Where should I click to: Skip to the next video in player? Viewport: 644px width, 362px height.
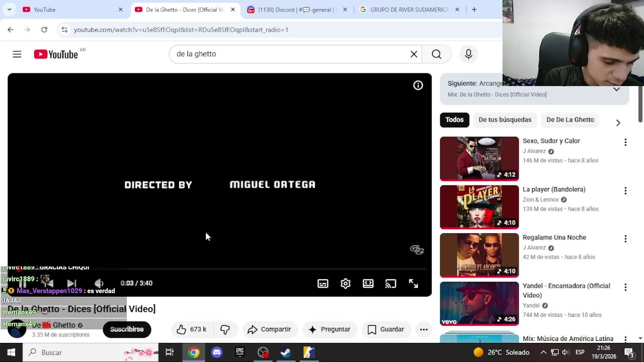click(71, 284)
